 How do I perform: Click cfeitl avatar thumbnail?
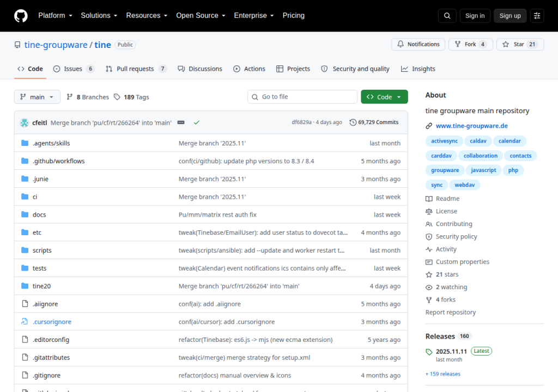point(24,122)
